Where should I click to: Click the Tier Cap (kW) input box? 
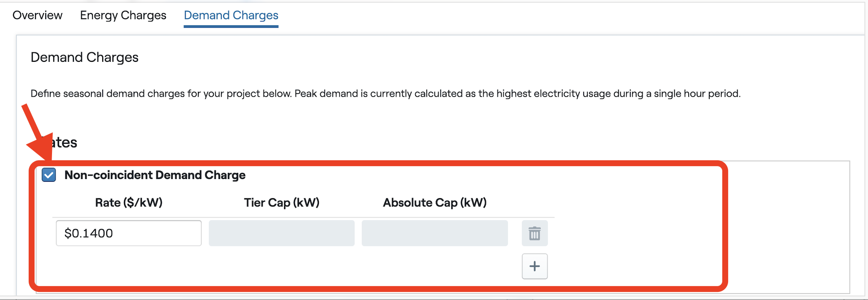pos(282,233)
